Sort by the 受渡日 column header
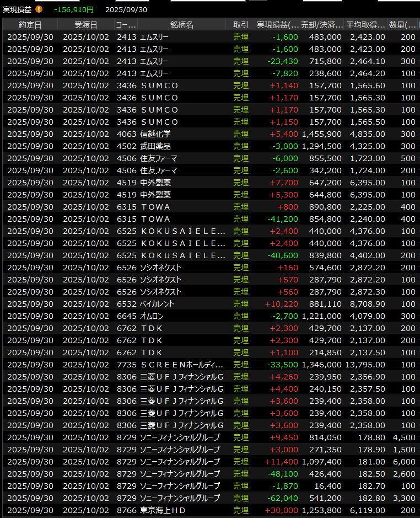The width and height of the screenshot is (420, 518). coord(85,25)
